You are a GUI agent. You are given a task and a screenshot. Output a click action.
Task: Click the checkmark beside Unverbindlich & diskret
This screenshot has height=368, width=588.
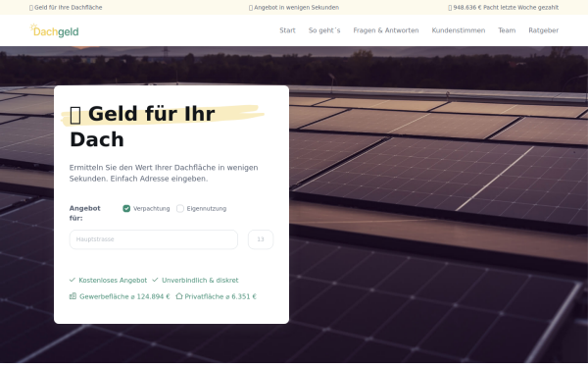(155, 280)
